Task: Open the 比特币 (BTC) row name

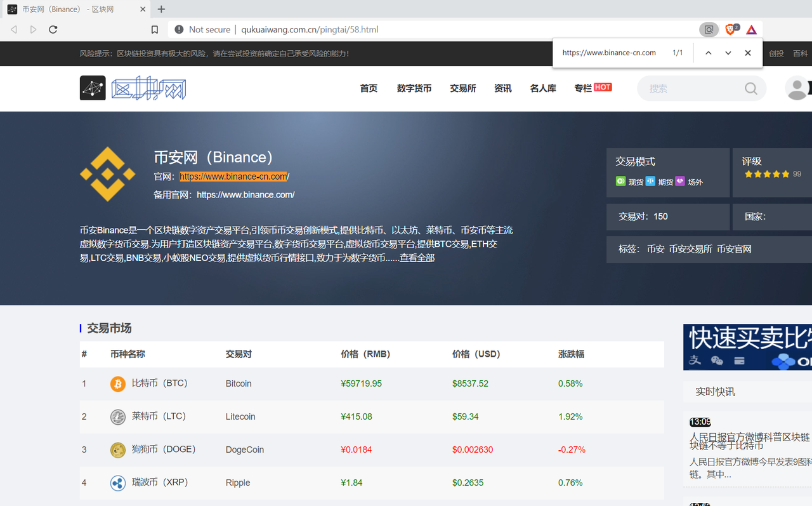Action: [x=159, y=383]
